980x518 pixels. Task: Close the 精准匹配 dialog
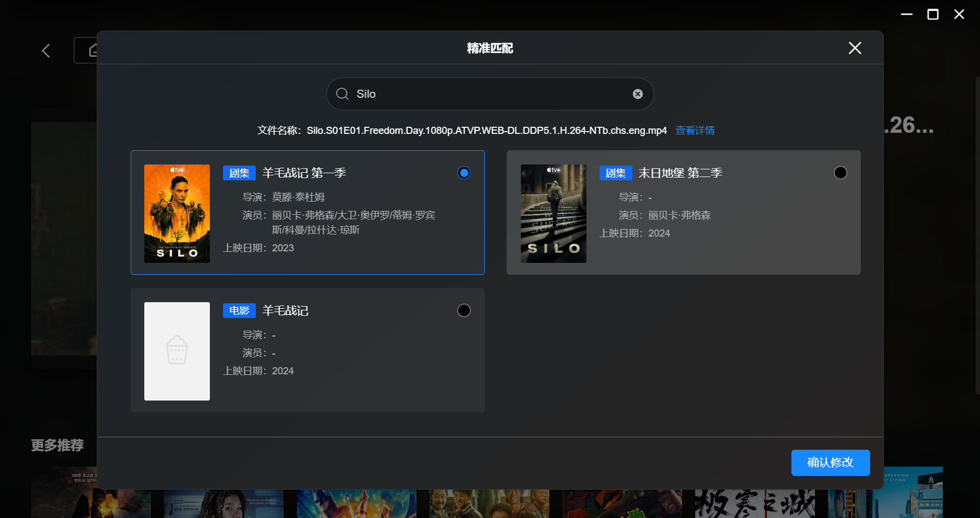coord(855,48)
